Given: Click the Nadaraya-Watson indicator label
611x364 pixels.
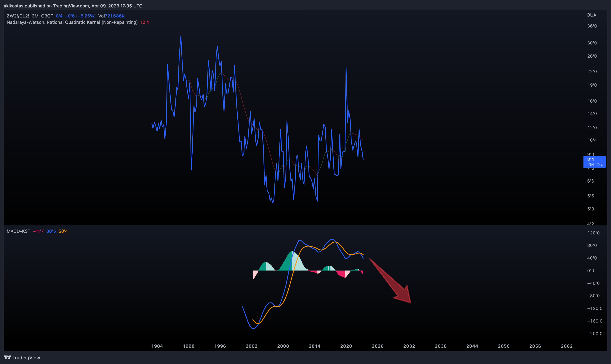Looking at the screenshot, I should point(72,22).
